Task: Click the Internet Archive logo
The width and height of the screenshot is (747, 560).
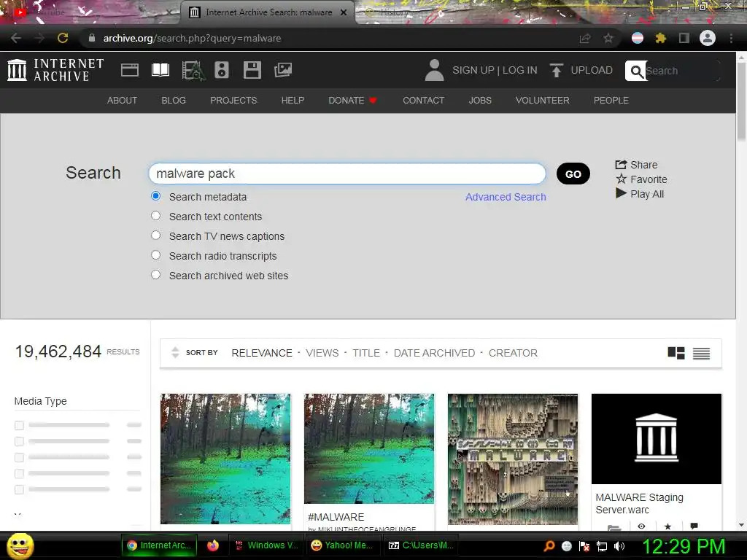Action: click(x=55, y=70)
